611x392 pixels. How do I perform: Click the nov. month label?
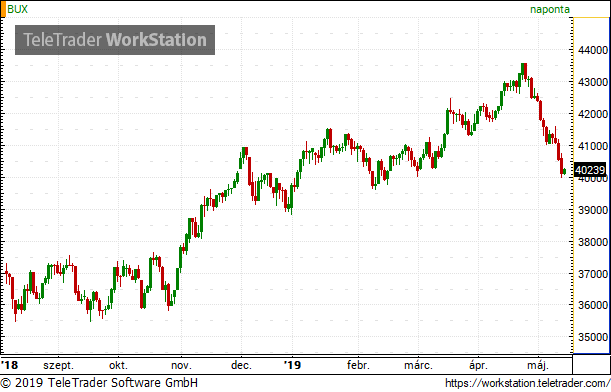(181, 366)
